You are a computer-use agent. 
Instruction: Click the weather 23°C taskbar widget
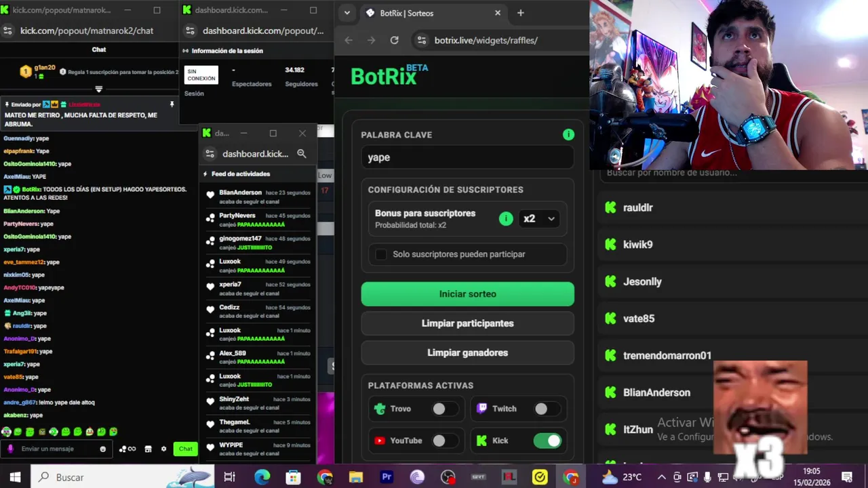621,477
